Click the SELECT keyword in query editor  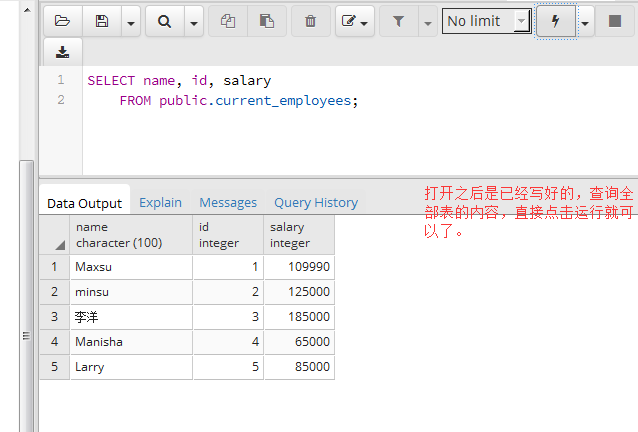[111, 81]
